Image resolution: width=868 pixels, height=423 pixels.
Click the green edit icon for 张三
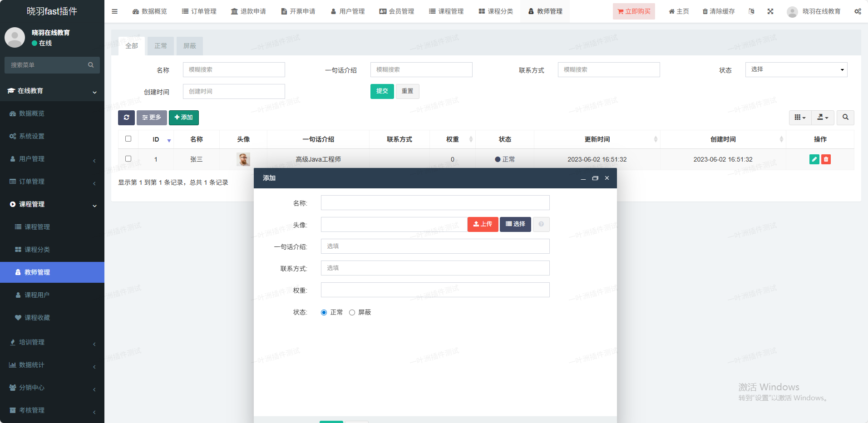814,159
